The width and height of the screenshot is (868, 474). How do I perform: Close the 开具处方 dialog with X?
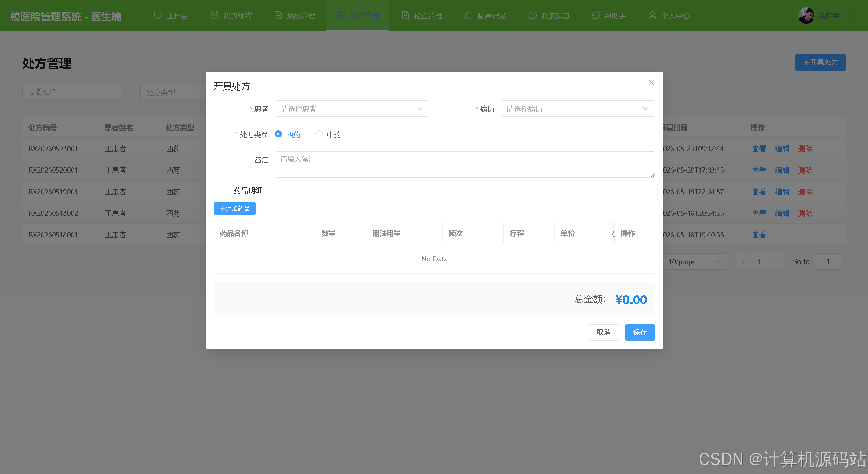pos(651,82)
